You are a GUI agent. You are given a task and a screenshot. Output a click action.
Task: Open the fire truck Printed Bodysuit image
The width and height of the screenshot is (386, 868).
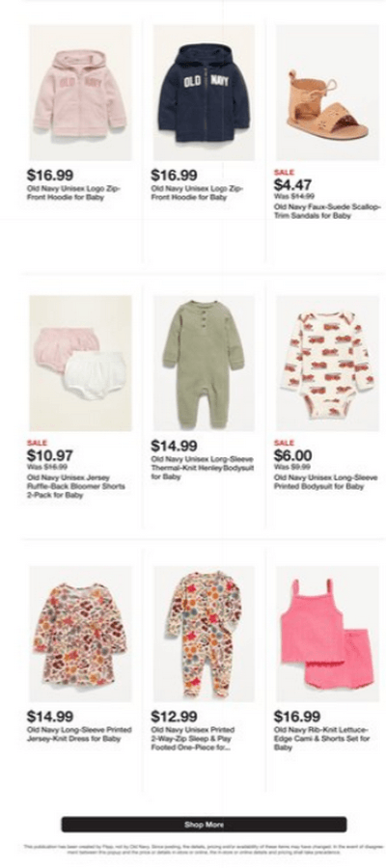[x=327, y=364]
